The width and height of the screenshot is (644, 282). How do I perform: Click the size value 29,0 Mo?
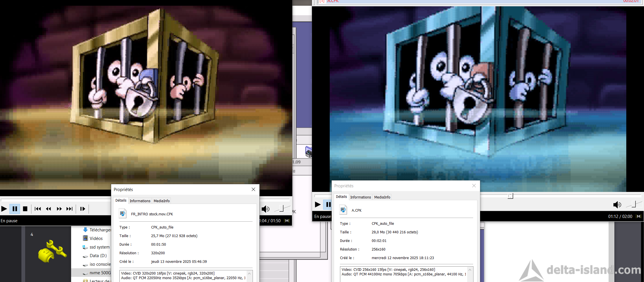pyautogui.click(x=395, y=232)
